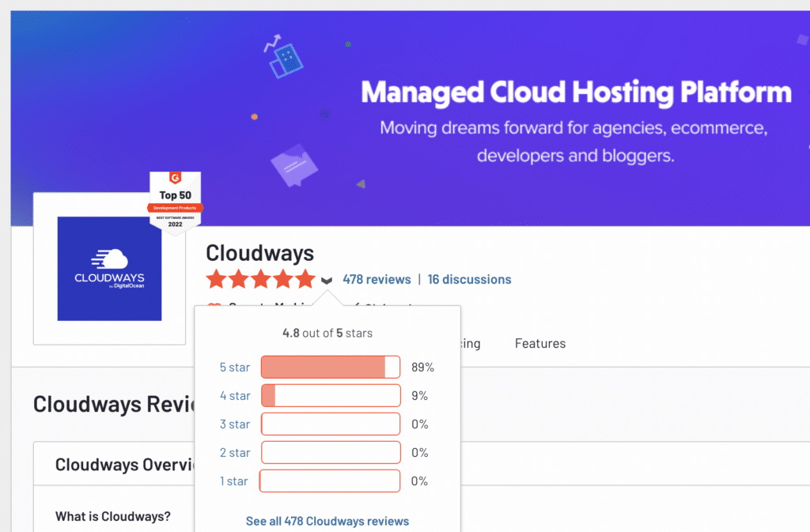The image size is (810, 532).
Task: Filter by 4 star reviews
Action: pyautogui.click(x=235, y=396)
